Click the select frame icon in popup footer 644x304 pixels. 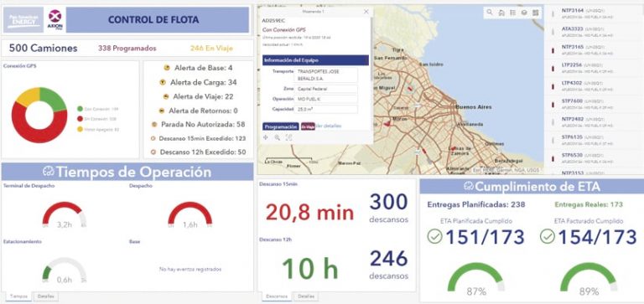click(288, 137)
